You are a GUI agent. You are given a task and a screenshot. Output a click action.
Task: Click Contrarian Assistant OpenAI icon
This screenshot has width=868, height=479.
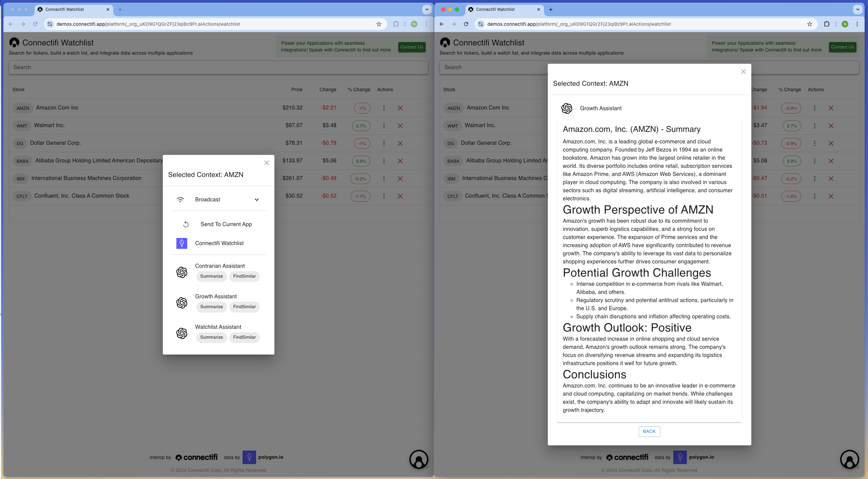pyautogui.click(x=182, y=272)
